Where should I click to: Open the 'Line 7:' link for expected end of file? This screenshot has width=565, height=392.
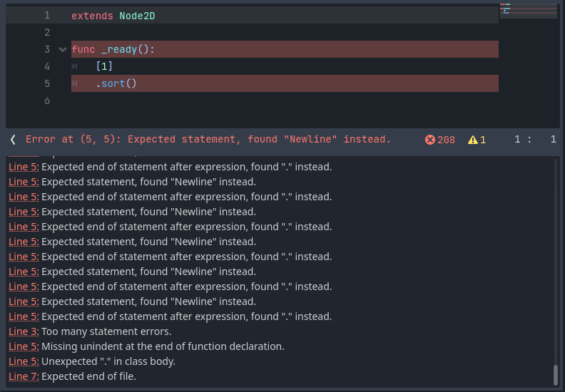coord(24,376)
